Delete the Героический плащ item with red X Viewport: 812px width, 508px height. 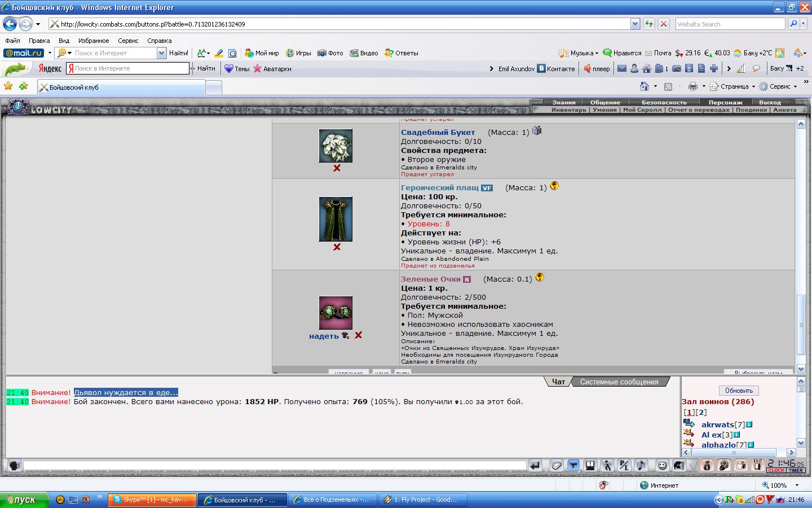[337, 247]
